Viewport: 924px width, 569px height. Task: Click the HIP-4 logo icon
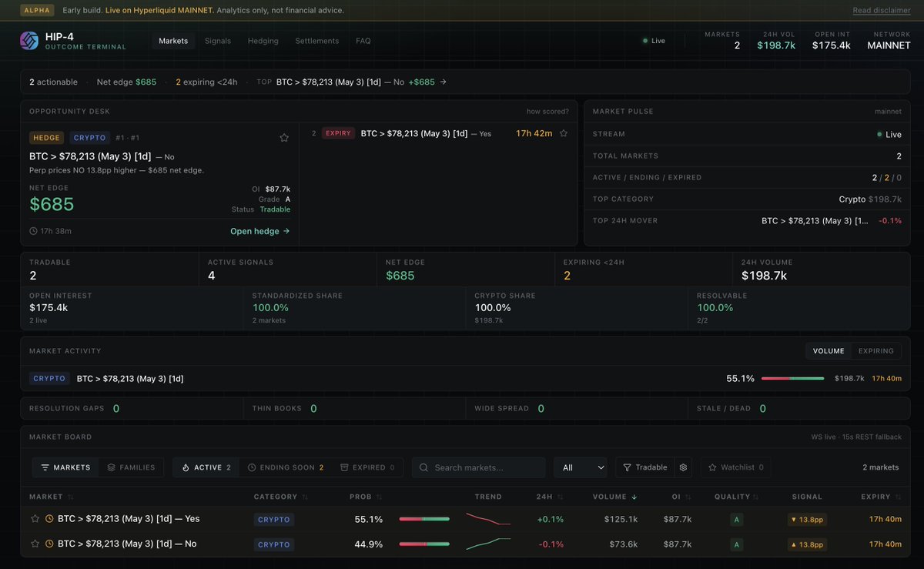point(29,41)
